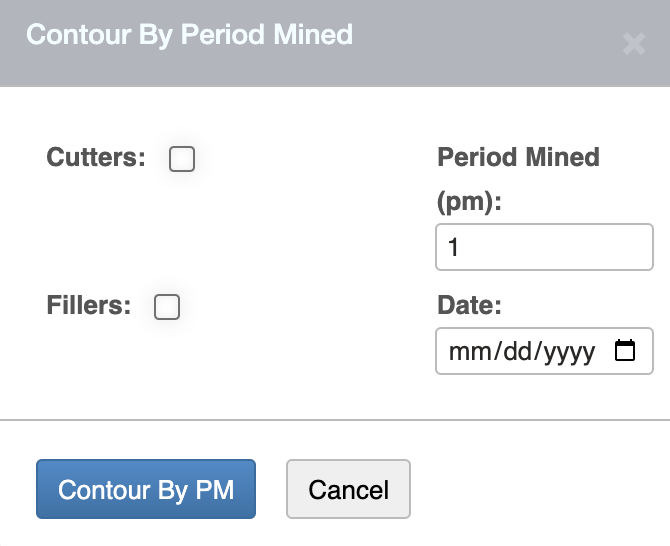Select the month segment of the date
670x546 pixels.
[x=465, y=352]
